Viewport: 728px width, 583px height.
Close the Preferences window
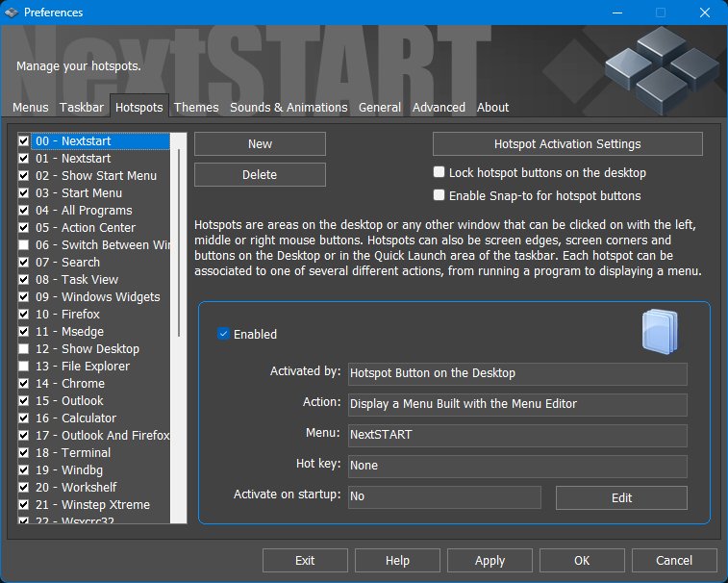pyautogui.click(x=705, y=13)
